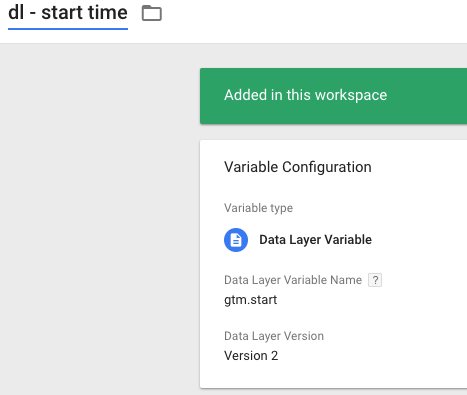Click the "Added in this workspace" text
467x395 pixels.
coord(305,95)
